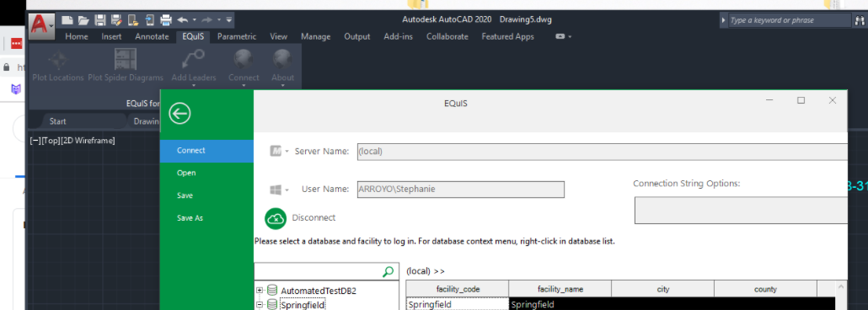Switch to the Insert ribbon tab
This screenshot has height=310, width=868.
point(112,36)
